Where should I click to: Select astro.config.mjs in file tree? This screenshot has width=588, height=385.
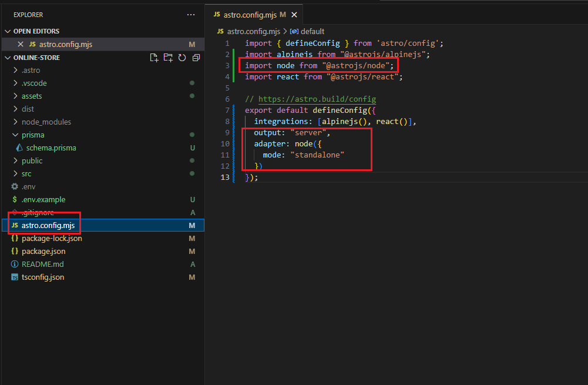click(103, 225)
